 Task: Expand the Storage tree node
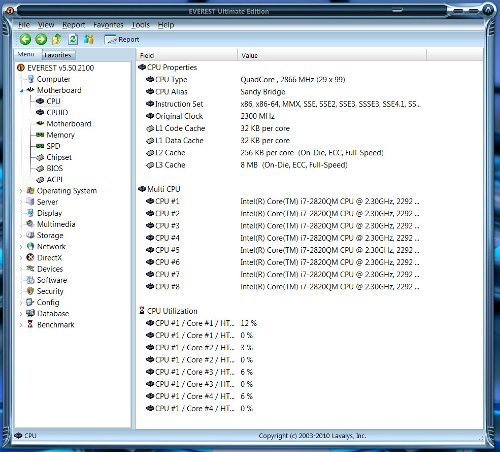[21, 236]
